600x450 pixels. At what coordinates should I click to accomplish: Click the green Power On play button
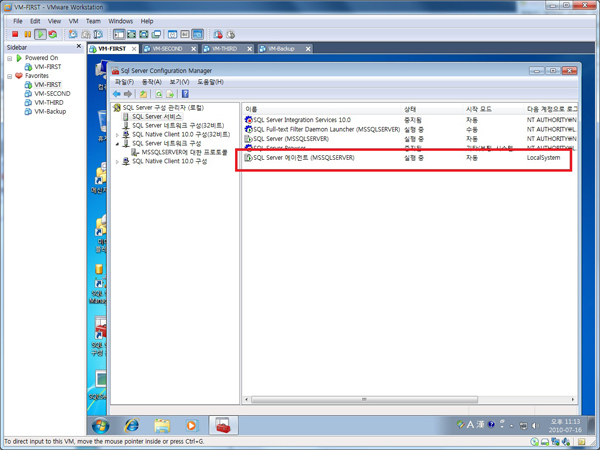40,34
